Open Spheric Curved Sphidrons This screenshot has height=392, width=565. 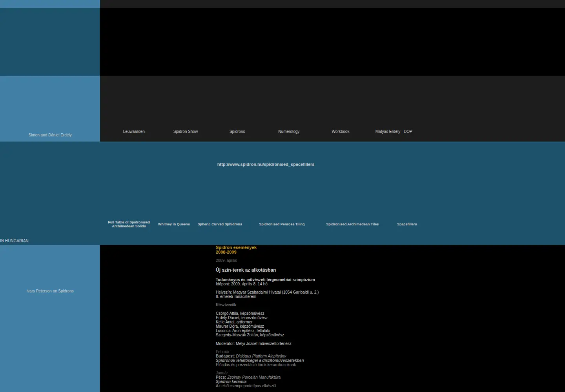[220, 224]
